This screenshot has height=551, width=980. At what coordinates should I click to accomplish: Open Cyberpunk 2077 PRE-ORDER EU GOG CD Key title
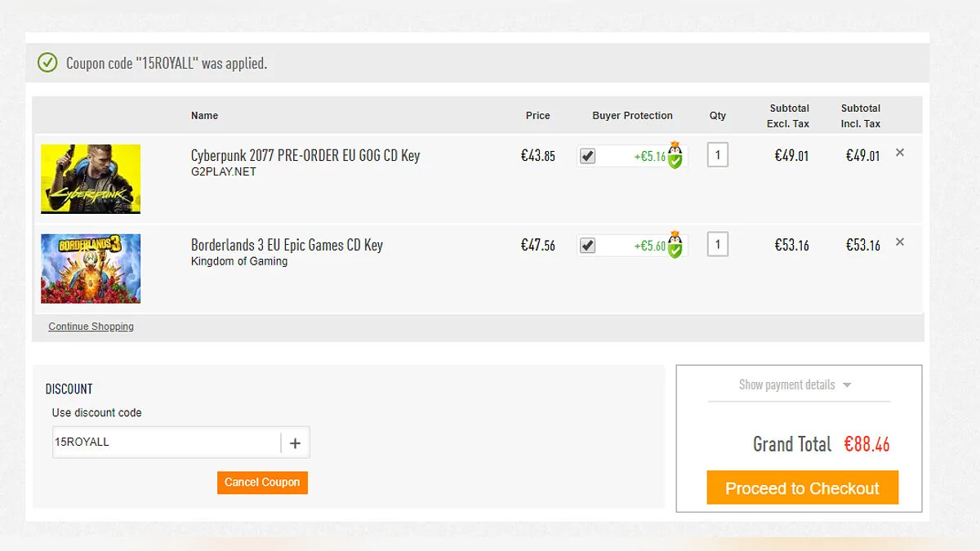point(305,155)
